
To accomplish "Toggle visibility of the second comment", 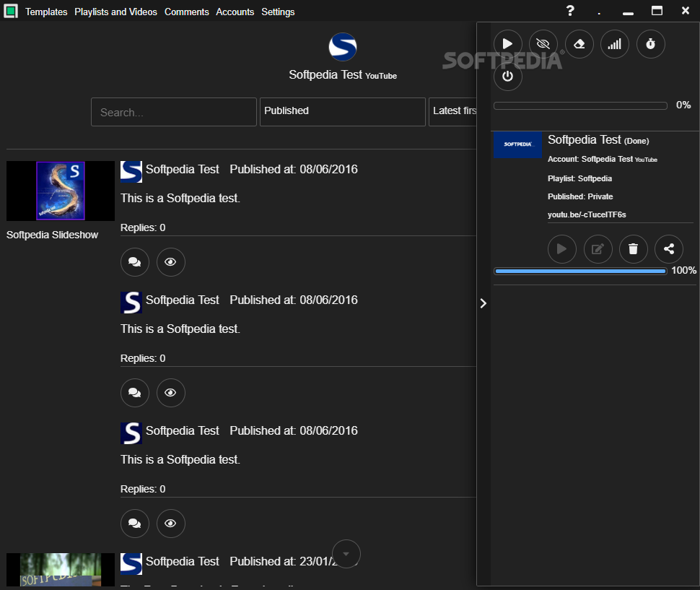I will coord(170,393).
